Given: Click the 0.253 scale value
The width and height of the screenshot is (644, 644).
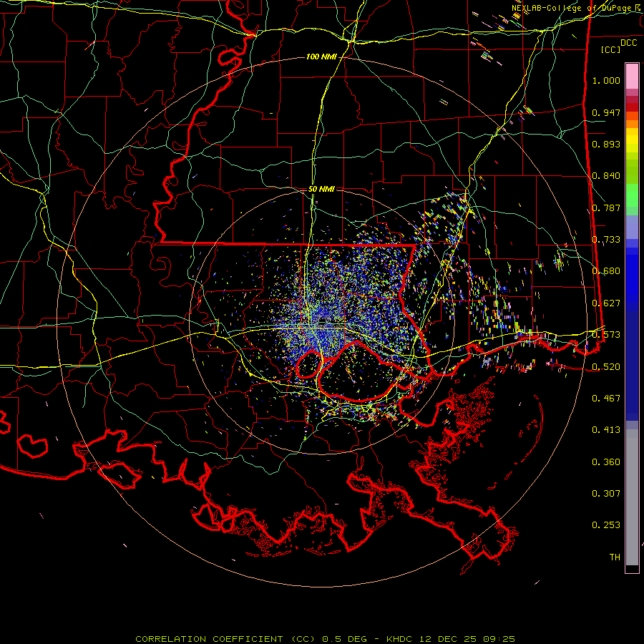Looking at the screenshot, I should pyautogui.click(x=606, y=525).
